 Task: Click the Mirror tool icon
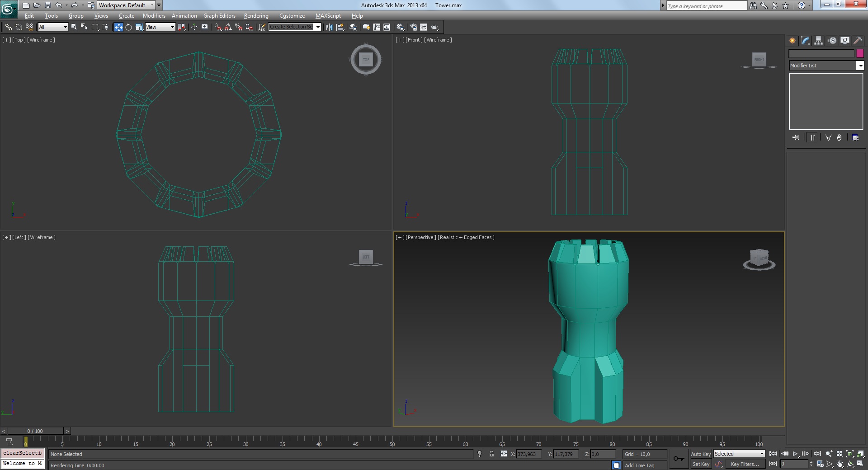[x=329, y=27]
